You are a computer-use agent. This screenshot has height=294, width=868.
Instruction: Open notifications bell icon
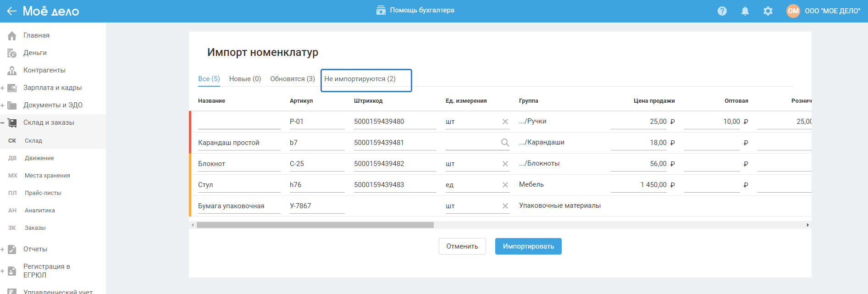pos(745,11)
